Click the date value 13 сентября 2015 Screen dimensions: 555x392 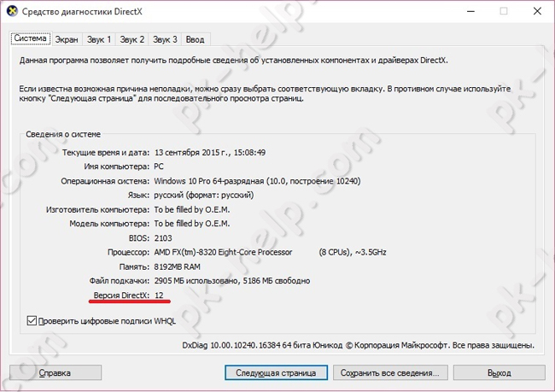(x=210, y=153)
